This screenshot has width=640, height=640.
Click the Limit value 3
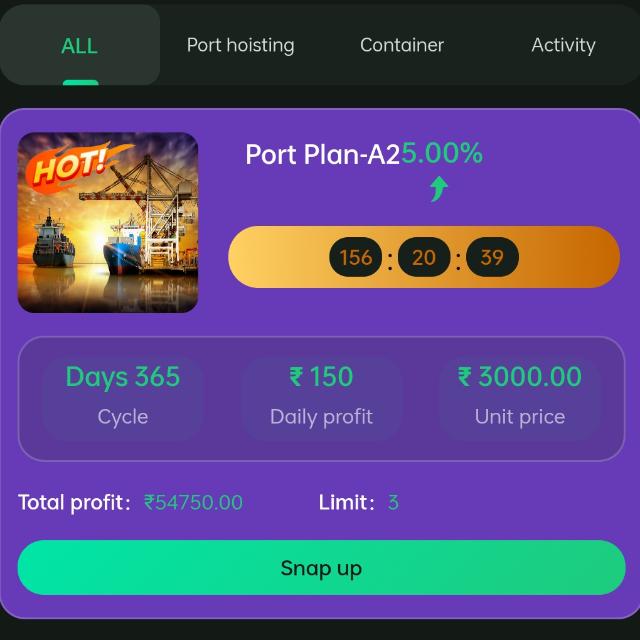click(x=393, y=502)
